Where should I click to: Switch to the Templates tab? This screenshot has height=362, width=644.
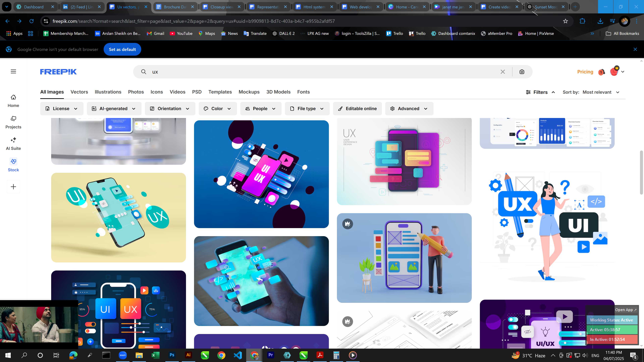click(x=220, y=92)
